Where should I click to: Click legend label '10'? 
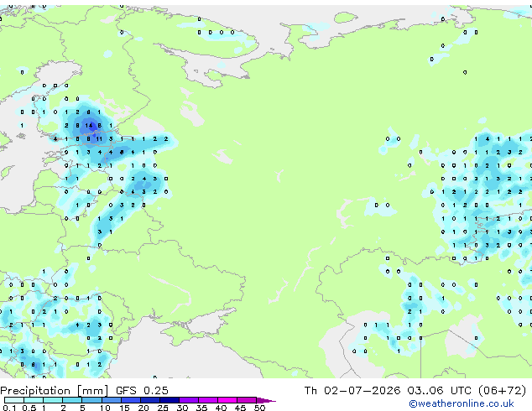pyautogui.click(x=105, y=408)
